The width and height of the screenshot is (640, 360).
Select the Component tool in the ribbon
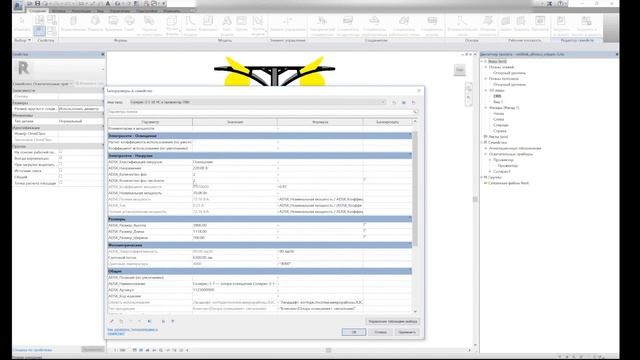pyautogui.click(x=208, y=24)
